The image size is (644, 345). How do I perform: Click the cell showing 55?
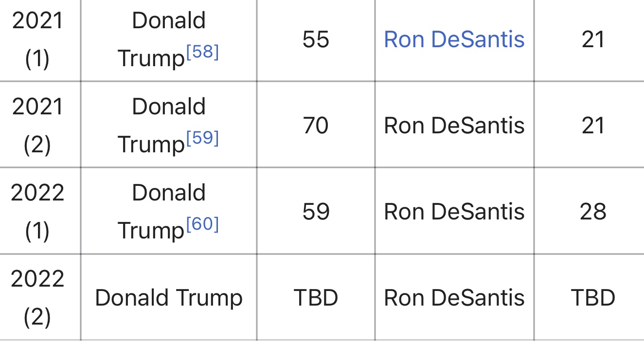(x=316, y=39)
